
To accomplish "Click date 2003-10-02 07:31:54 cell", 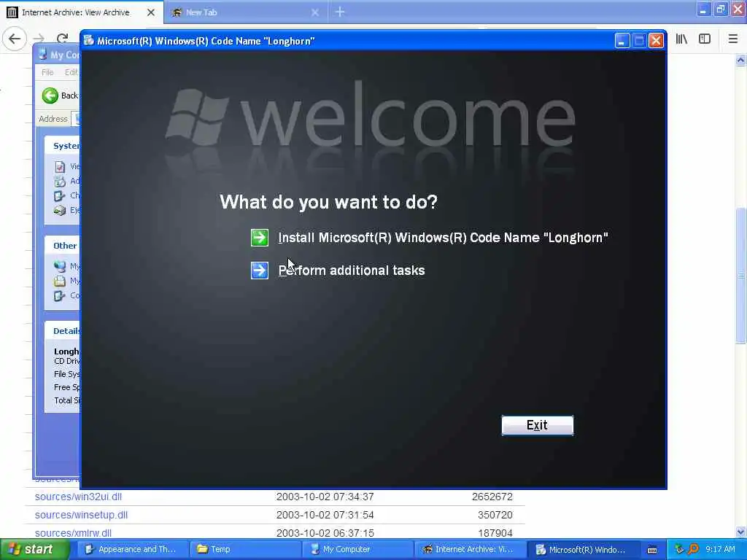I will 325,515.
